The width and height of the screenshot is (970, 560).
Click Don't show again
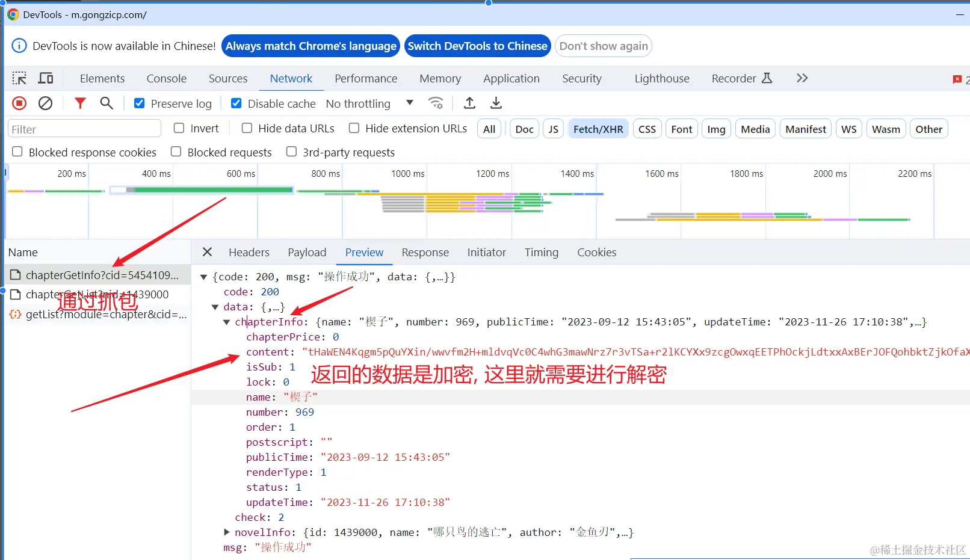coord(604,46)
